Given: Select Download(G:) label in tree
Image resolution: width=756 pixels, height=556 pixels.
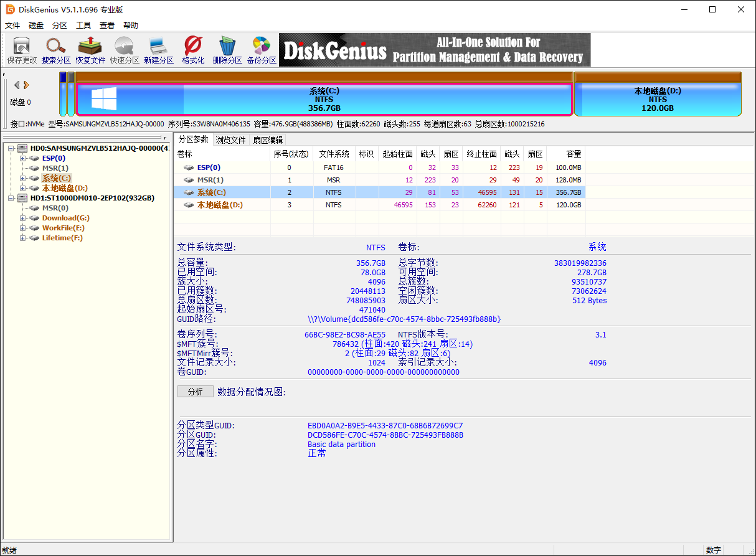Looking at the screenshot, I should pyautogui.click(x=66, y=218).
